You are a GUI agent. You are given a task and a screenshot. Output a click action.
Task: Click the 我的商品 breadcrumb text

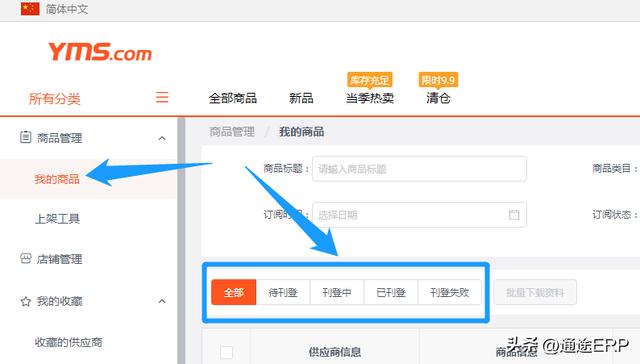pyautogui.click(x=302, y=132)
